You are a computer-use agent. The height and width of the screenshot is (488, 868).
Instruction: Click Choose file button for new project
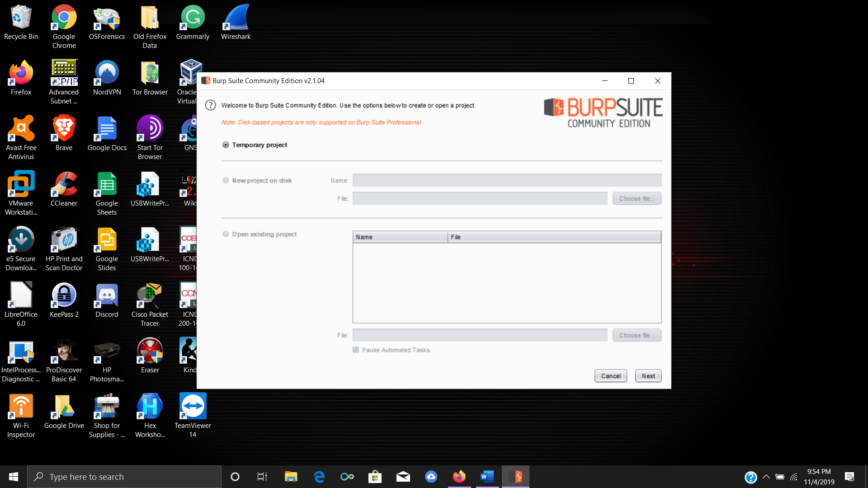pos(637,199)
